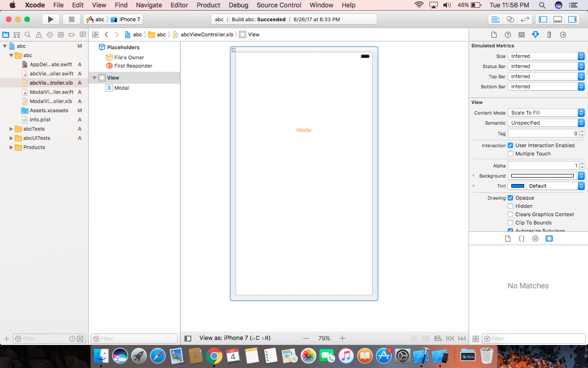Screen dimensions: 588x368
Task: Enable the Multiple Touch checkbox
Action: (x=510, y=154)
